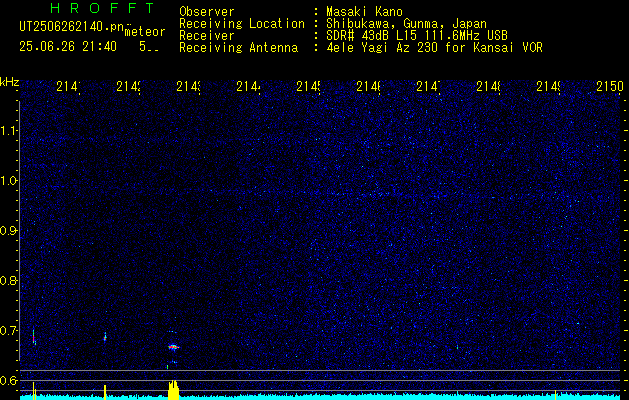This screenshot has height=400, width=629.
Task: Click the 0.8 frequency axis label
Action: click(8, 280)
